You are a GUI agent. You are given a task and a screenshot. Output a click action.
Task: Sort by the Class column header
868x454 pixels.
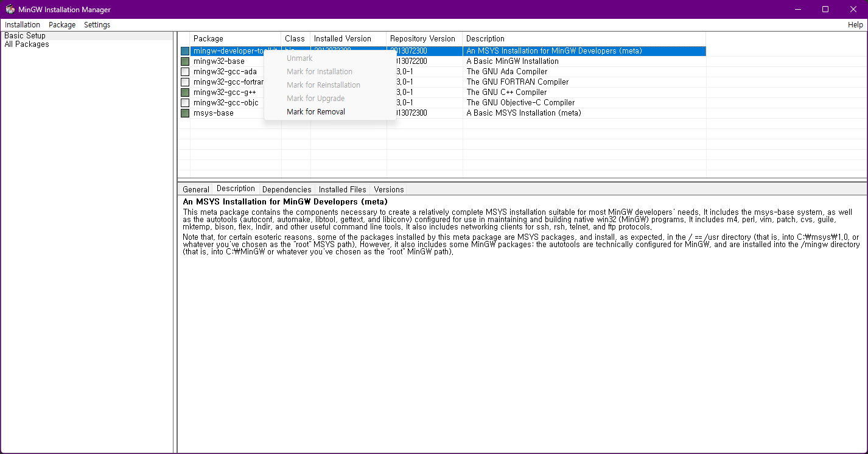pos(296,39)
